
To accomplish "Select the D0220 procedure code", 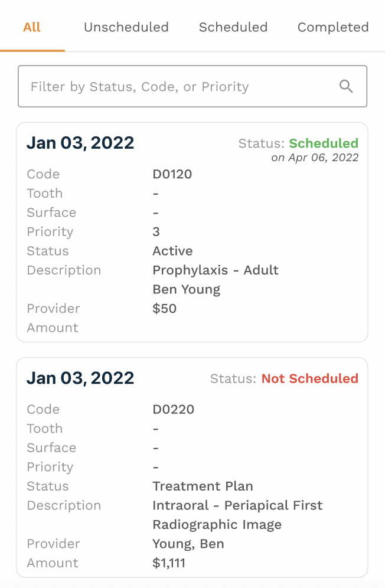I will (174, 409).
